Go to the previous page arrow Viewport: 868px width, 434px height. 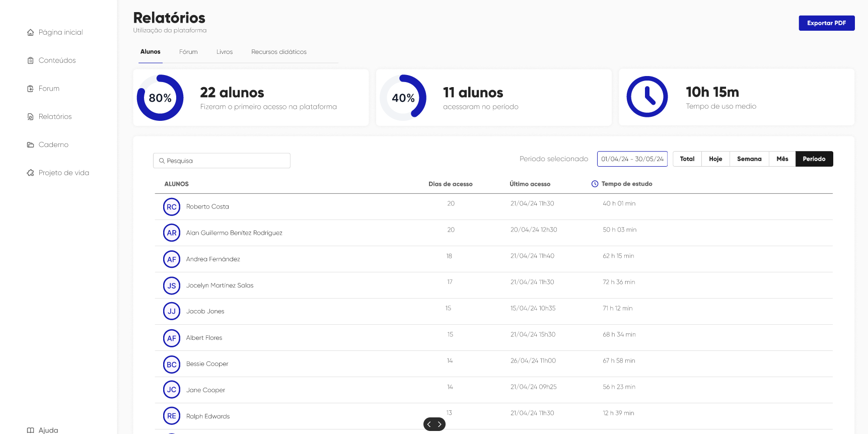(x=429, y=424)
